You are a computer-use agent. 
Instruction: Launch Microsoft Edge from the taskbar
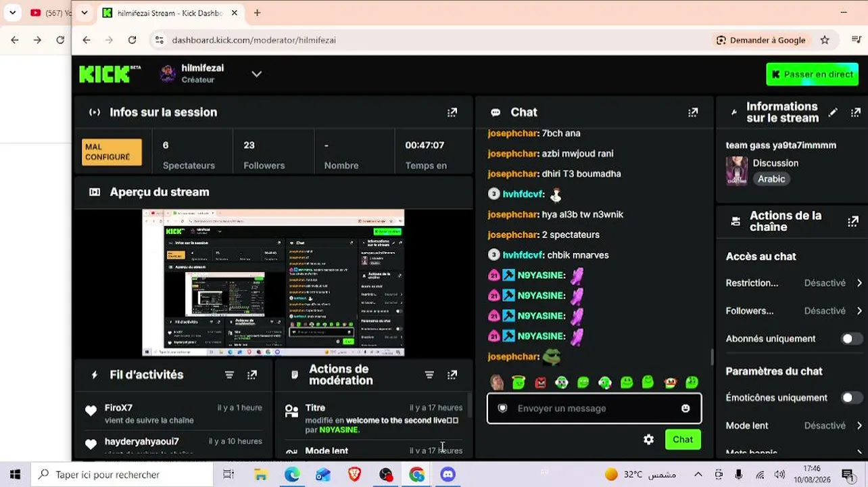pos(292,475)
